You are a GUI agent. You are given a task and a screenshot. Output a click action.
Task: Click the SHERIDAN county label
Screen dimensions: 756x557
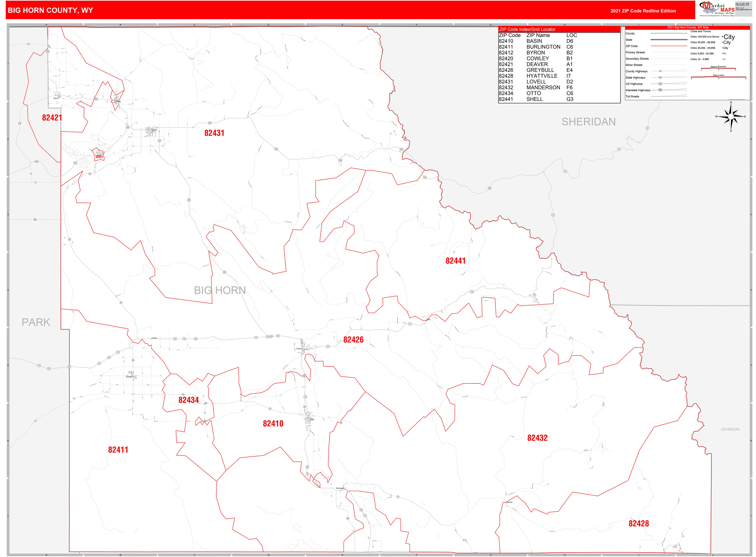[588, 122]
